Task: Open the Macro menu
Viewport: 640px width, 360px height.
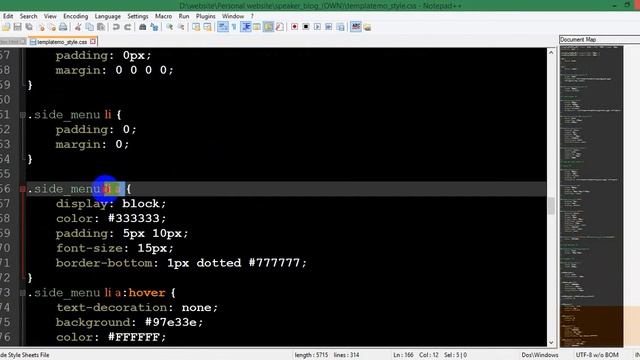Action: [163, 16]
